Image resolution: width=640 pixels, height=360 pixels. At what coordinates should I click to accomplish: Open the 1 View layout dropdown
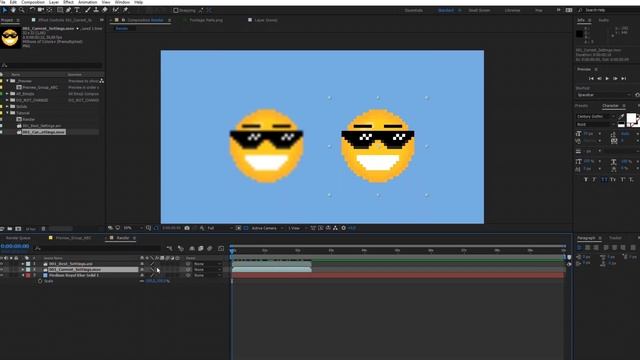pyautogui.click(x=297, y=228)
